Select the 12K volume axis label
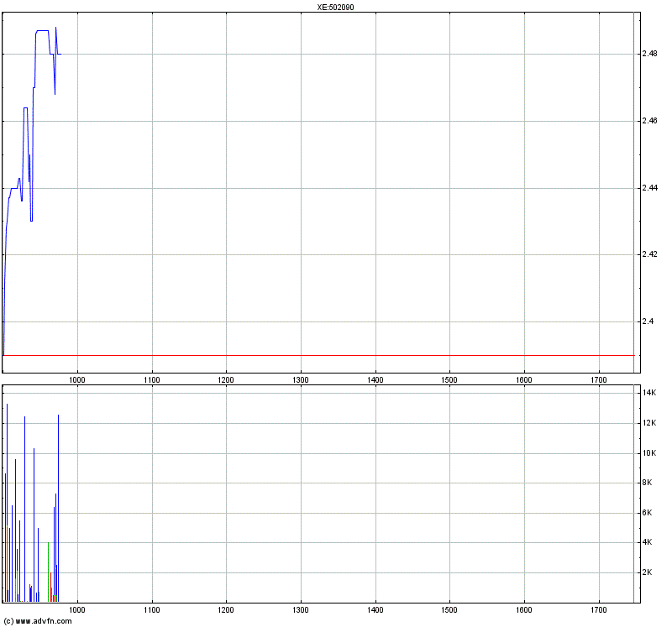This screenshot has width=672, height=627. pos(649,423)
